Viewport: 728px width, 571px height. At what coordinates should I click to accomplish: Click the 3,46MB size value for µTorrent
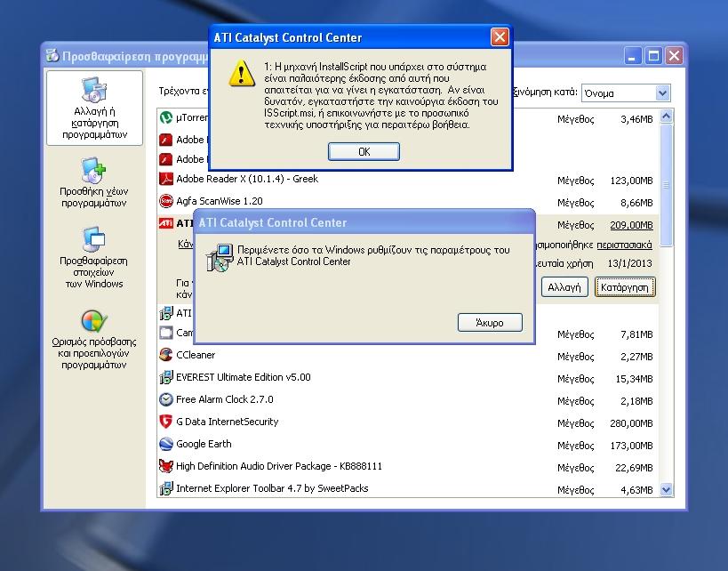pyautogui.click(x=636, y=119)
